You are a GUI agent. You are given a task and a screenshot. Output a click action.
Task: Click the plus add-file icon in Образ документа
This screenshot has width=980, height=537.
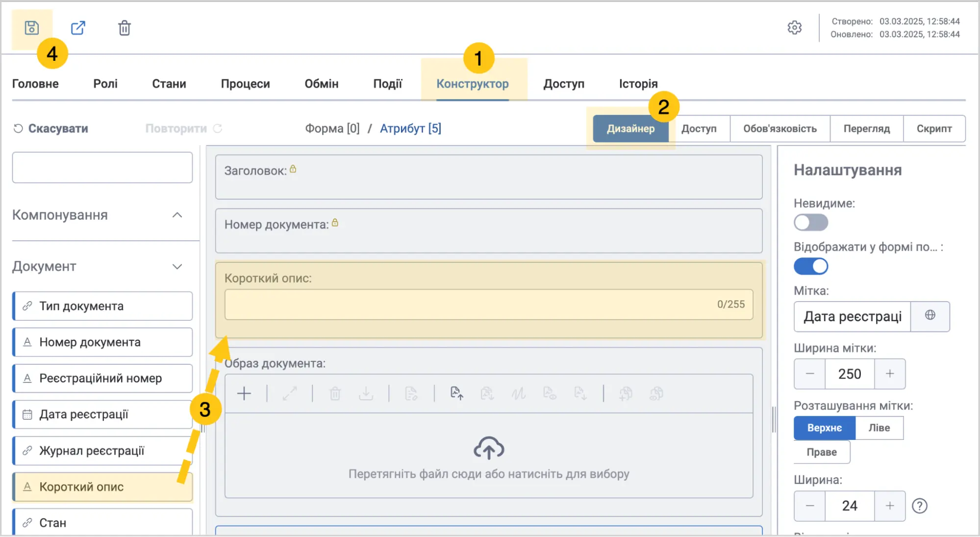(x=244, y=393)
